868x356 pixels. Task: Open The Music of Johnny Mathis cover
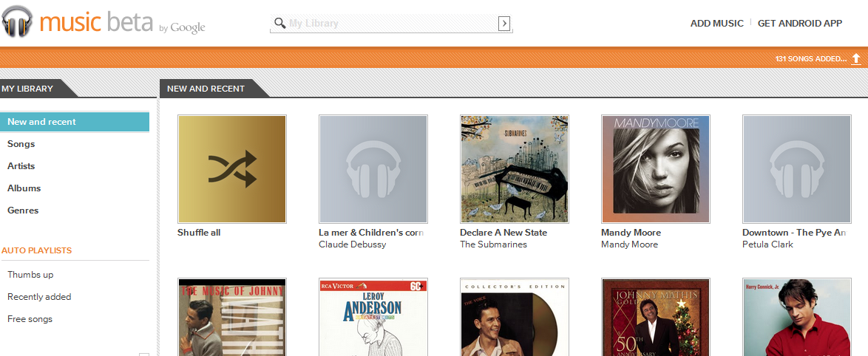tap(232, 318)
